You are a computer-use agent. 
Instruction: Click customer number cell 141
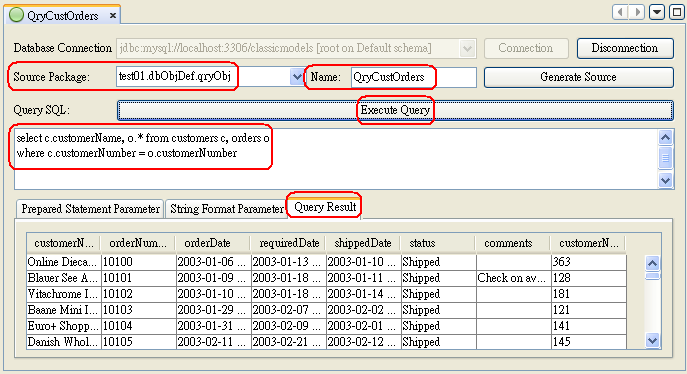[x=588, y=326]
